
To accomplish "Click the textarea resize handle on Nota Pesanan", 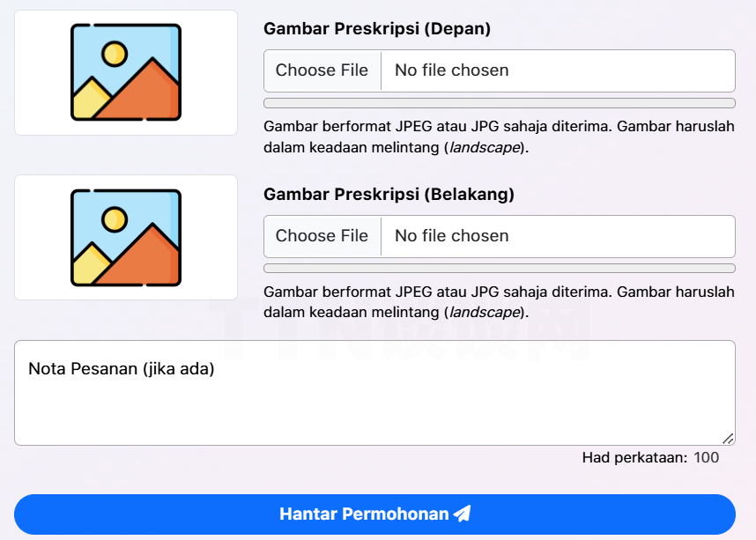I will (x=728, y=439).
